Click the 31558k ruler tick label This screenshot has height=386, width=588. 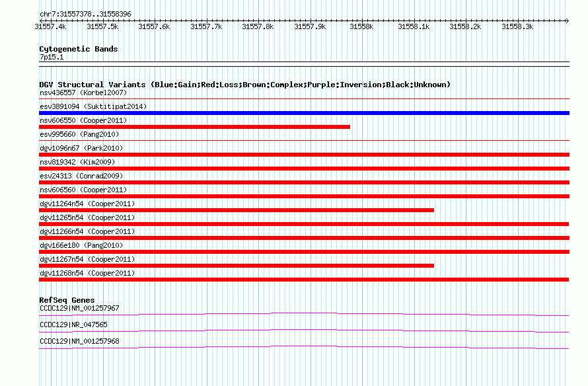361,26
